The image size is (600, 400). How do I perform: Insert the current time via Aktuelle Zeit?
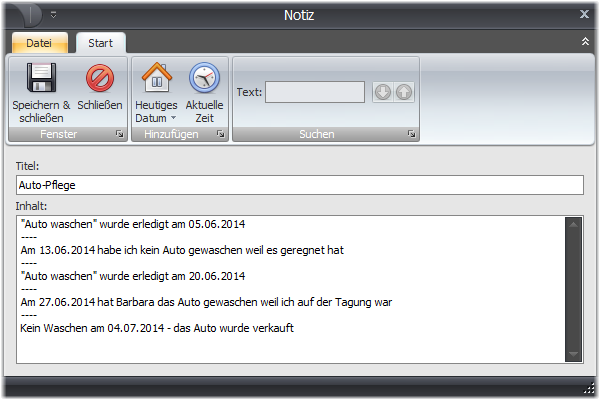click(204, 78)
